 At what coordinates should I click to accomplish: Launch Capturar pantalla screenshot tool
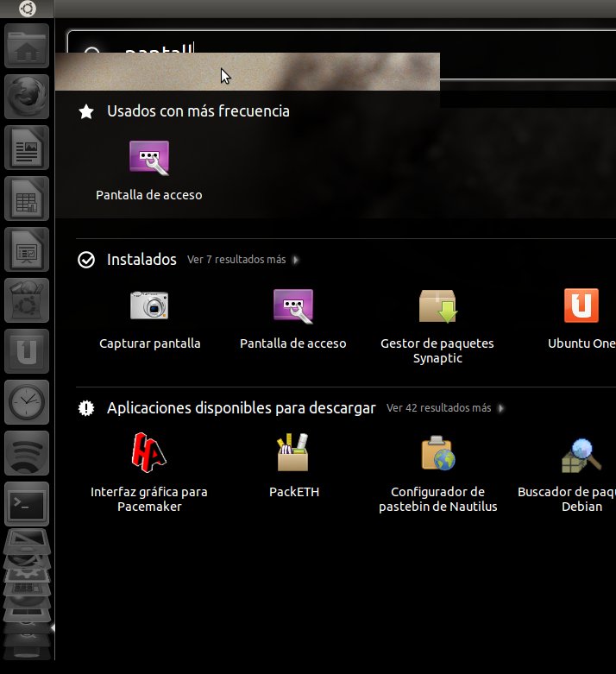(149, 320)
